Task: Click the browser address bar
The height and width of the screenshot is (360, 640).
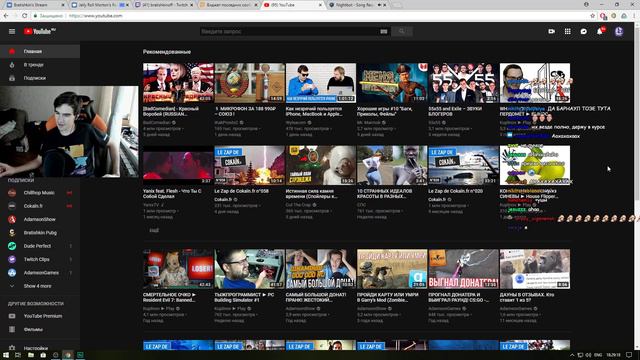Action: pos(310,16)
